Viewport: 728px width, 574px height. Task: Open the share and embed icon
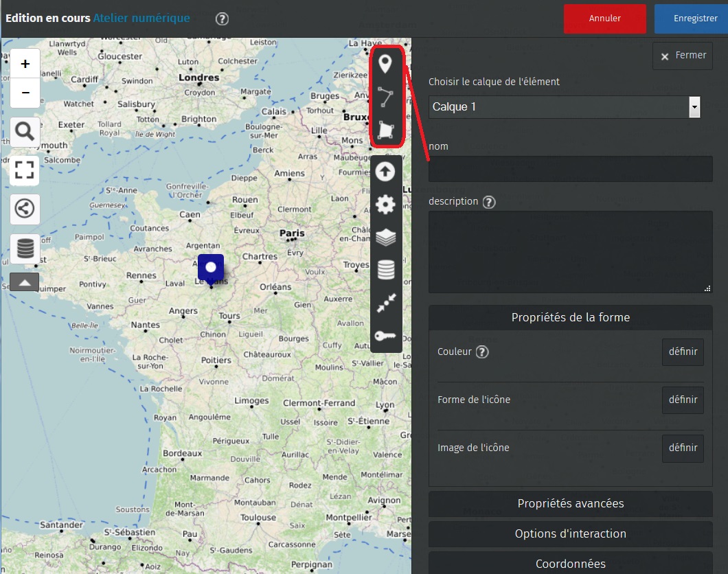tap(25, 208)
